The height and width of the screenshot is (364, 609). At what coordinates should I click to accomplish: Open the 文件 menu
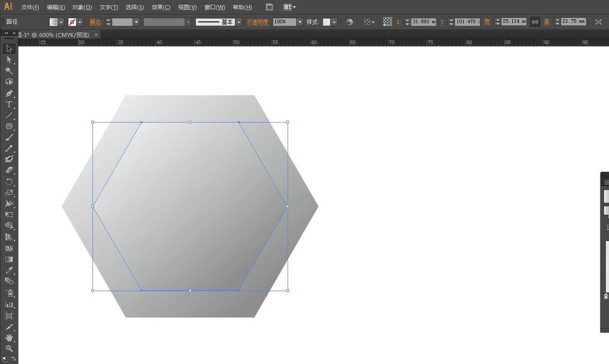point(30,7)
